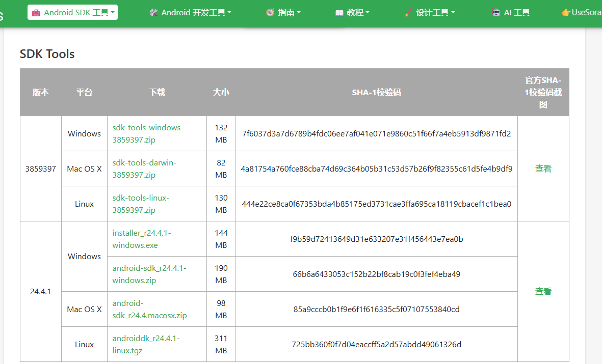Download sdk-tools-linux-3859397.zip
Viewport: 602px width, 364px height.
pyautogui.click(x=141, y=204)
